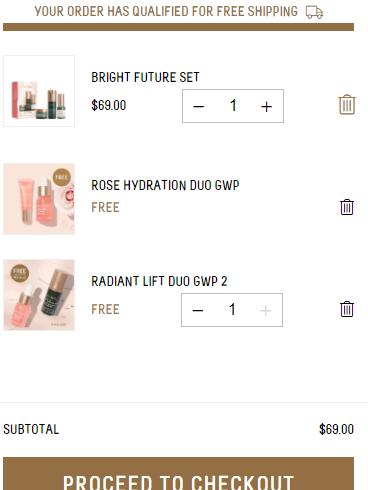This screenshot has width=368, height=490.
Task: Click disabled plus on Radiant Lift Duo
Action: pos(265,310)
